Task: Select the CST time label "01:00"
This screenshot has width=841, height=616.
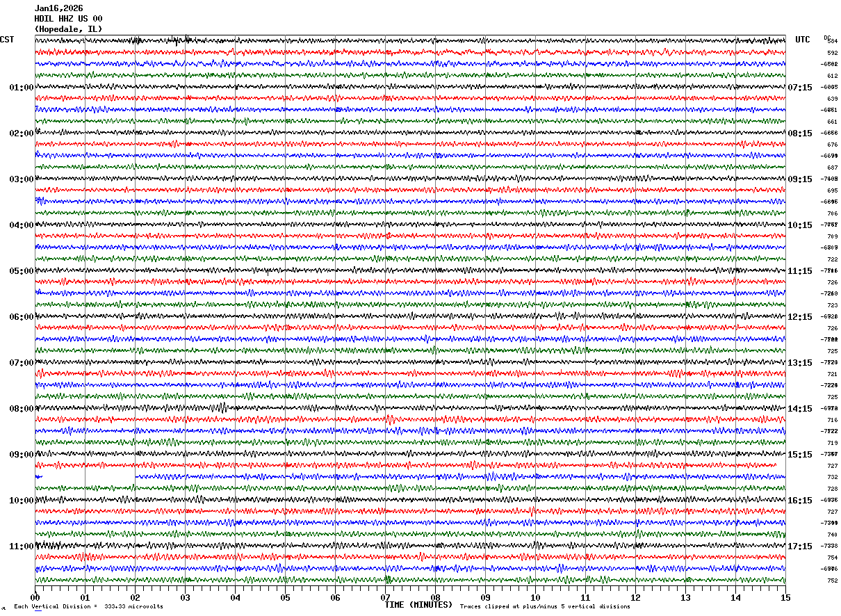Action: pos(22,88)
